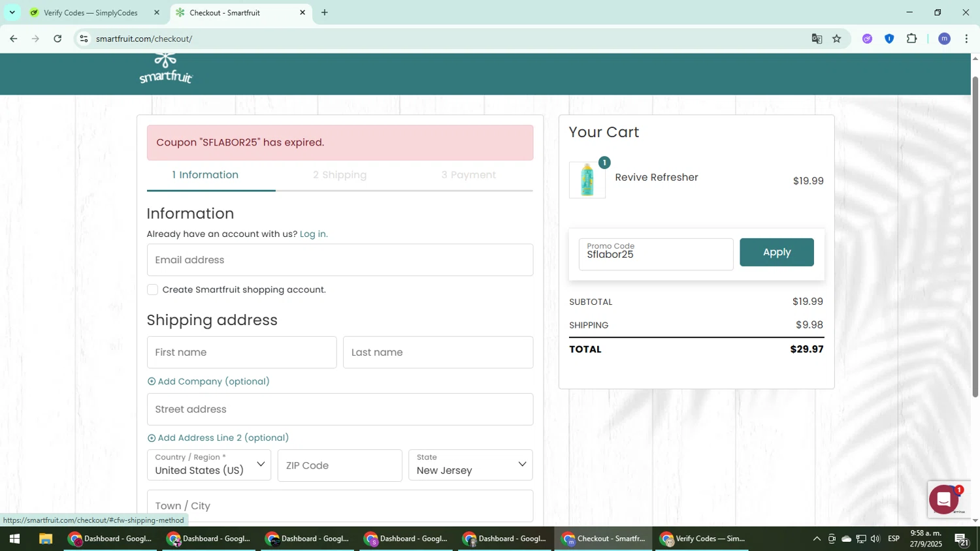Focus the Email address field
Screen dimensions: 980x551
coord(340,260)
